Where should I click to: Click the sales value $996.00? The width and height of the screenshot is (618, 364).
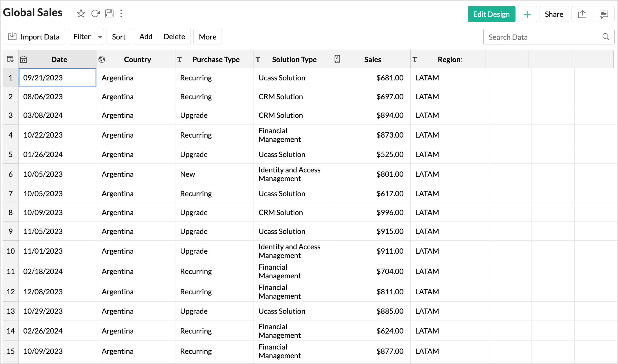click(x=390, y=212)
